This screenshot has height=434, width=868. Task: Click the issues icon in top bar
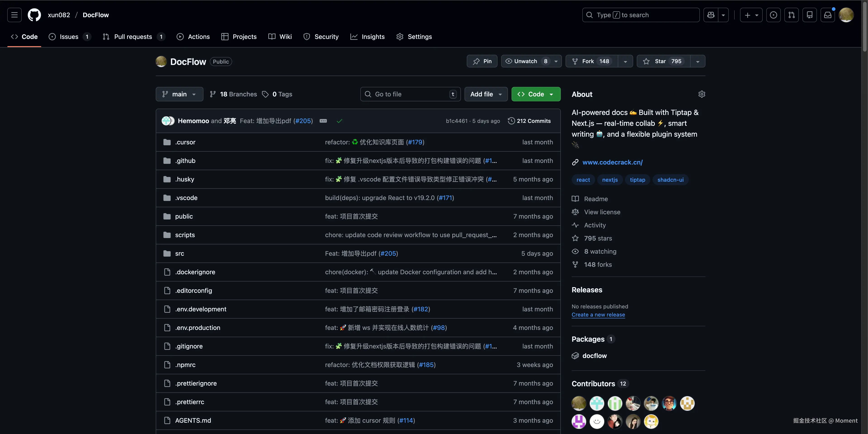[773, 15]
